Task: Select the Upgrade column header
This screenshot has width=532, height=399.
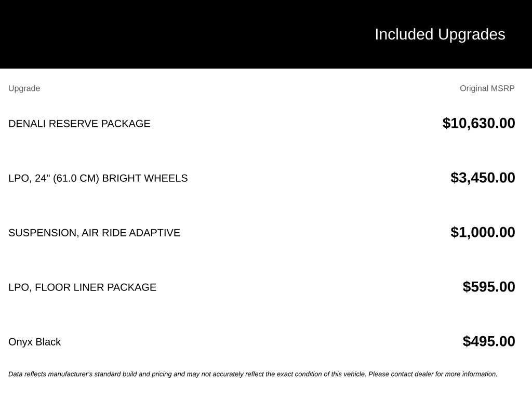Action: tap(24, 88)
